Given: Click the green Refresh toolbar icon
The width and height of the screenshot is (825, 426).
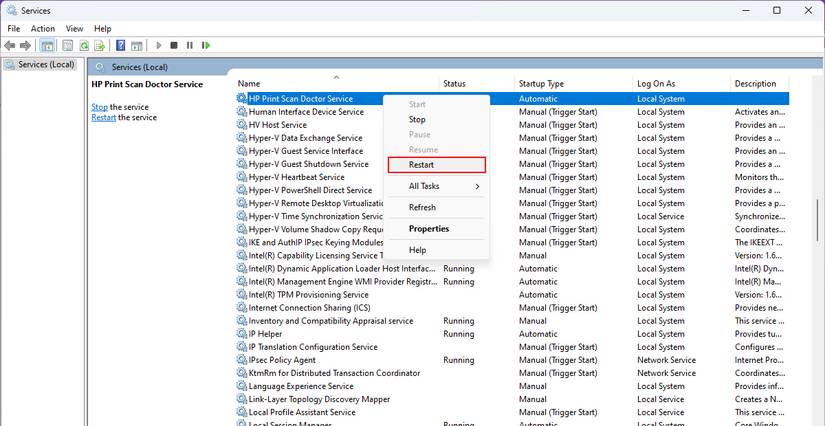Looking at the screenshot, I should pos(84,46).
